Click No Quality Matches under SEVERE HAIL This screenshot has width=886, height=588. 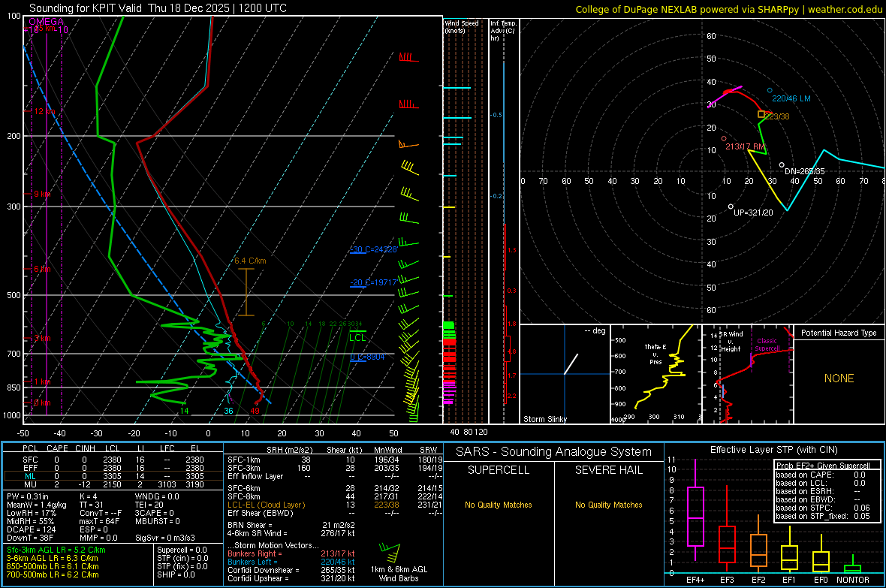(x=608, y=505)
